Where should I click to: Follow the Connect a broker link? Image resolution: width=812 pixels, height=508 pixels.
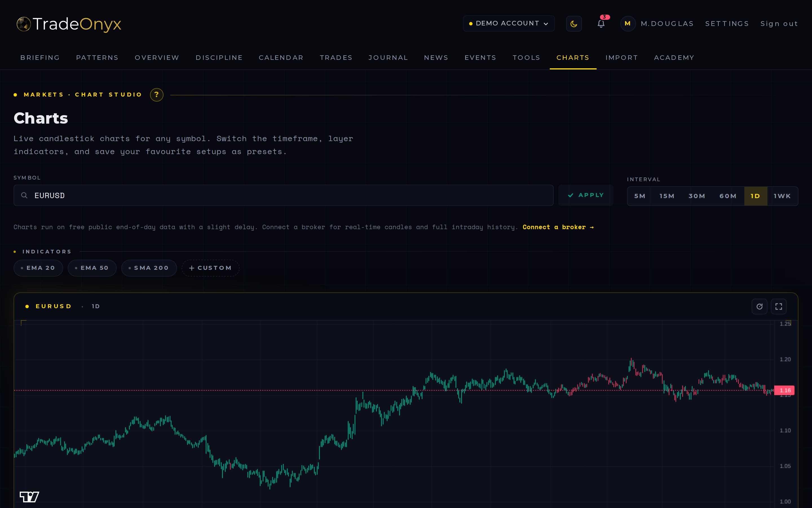pos(558,227)
